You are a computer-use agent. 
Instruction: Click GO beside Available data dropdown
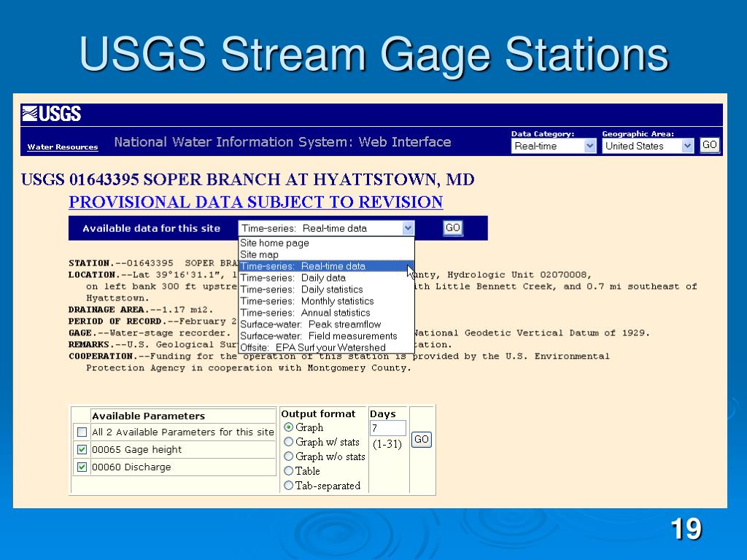(452, 228)
